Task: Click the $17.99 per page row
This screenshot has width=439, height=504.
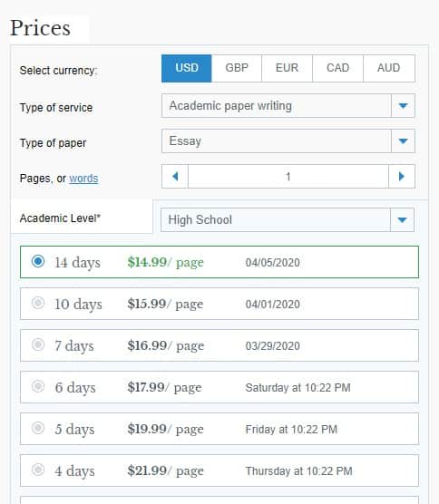Action: pyautogui.click(x=219, y=387)
